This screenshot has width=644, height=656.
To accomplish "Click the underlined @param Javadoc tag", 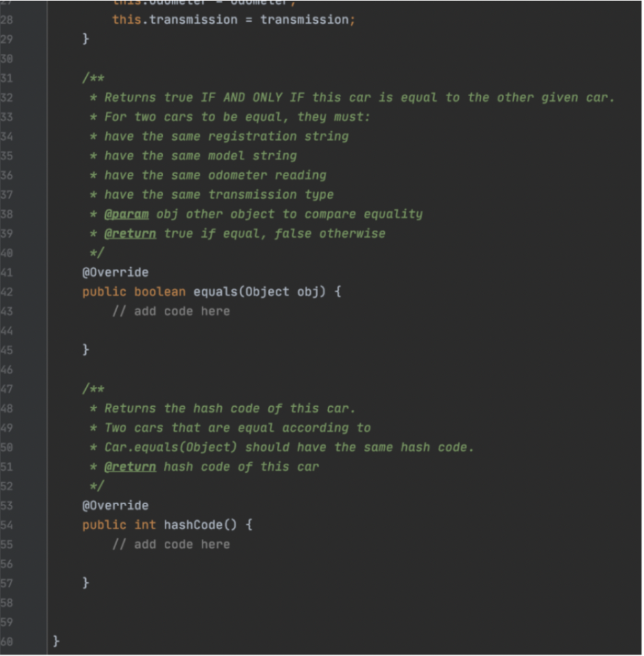I will point(126,215).
